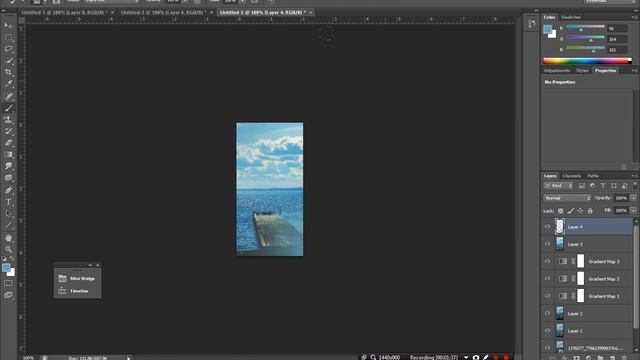Select the Gradient tool
The width and height of the screenshot is (640, 360).
click(x=8, y=155)
